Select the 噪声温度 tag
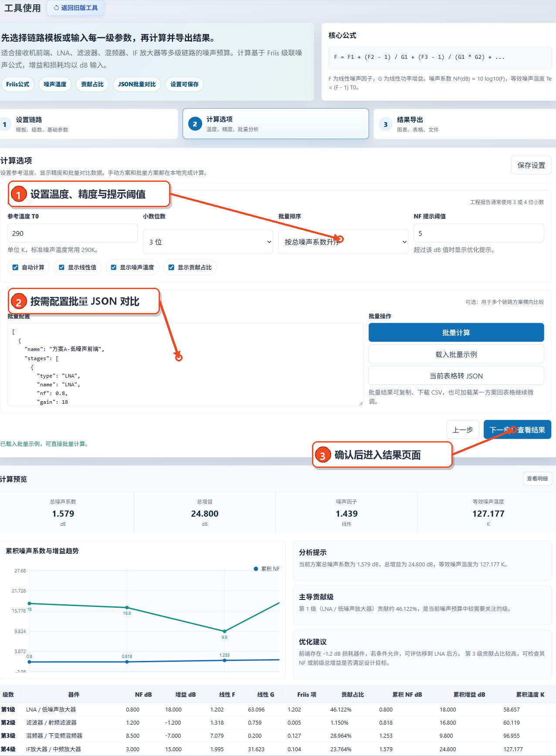Viewport: 556px width, 756px height. point(55,84)
